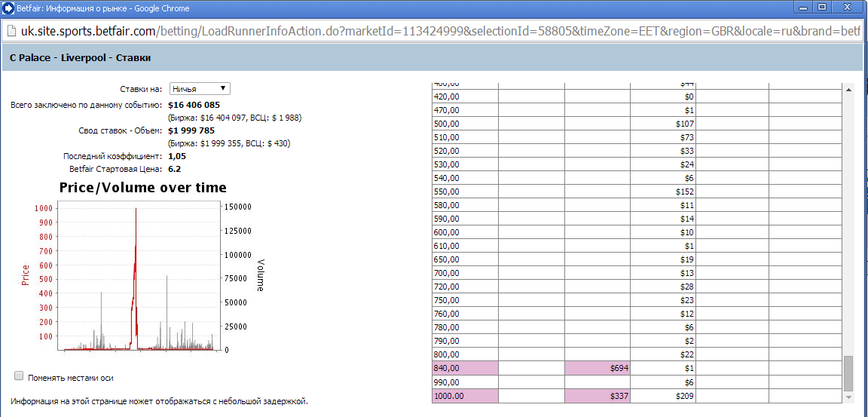Image resolution: width=868 pixels, height=417 pixels.
Task: Click the 800,00 price cell
Action: (x=465, y=354)
